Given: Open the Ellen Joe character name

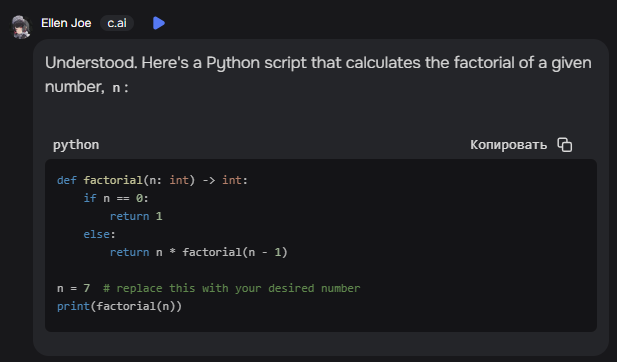Looking at the screenshot, I should coord(66,23).
